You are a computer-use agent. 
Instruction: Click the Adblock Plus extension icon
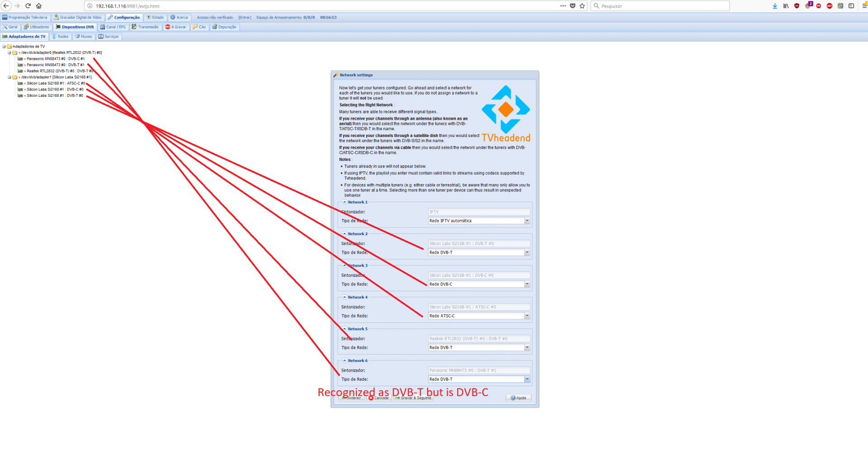coord(829,6)
